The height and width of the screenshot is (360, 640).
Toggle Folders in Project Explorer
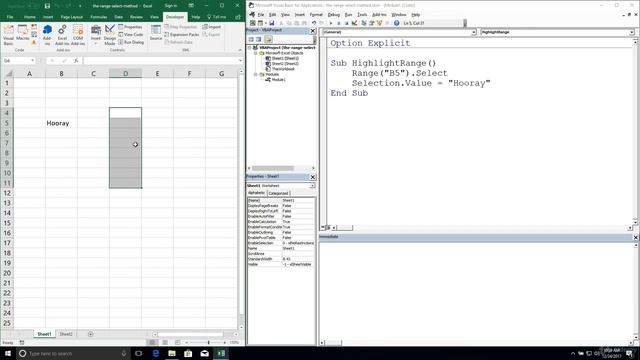(268, 40)
